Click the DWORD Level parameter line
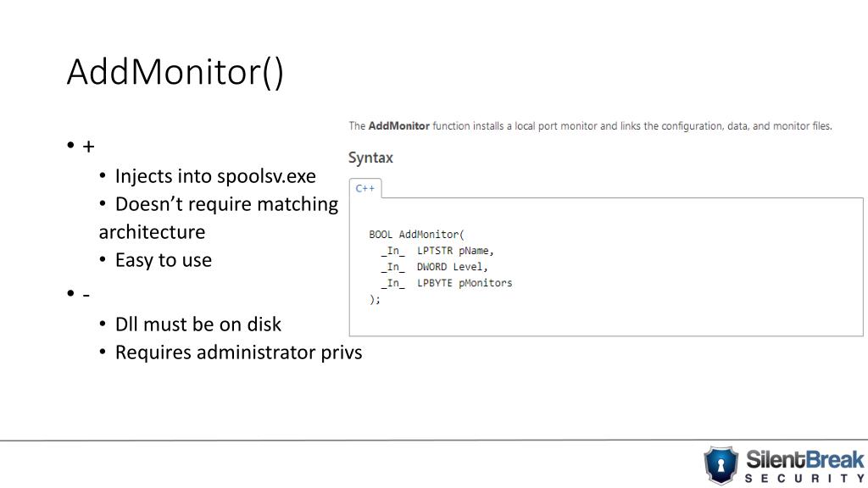Screen dimensions: 868x488 (x=435, y=267)
